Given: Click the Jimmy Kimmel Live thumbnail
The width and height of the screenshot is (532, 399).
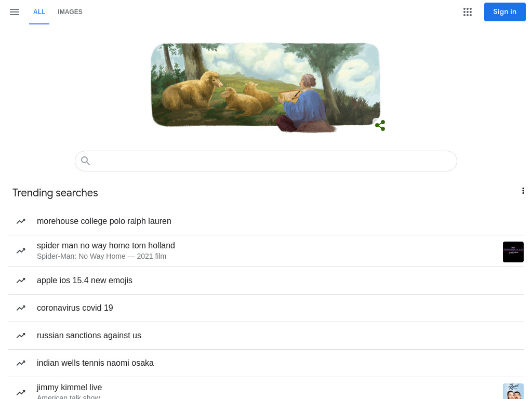Looking at the screenshot, I should click(x=513, y=391).
